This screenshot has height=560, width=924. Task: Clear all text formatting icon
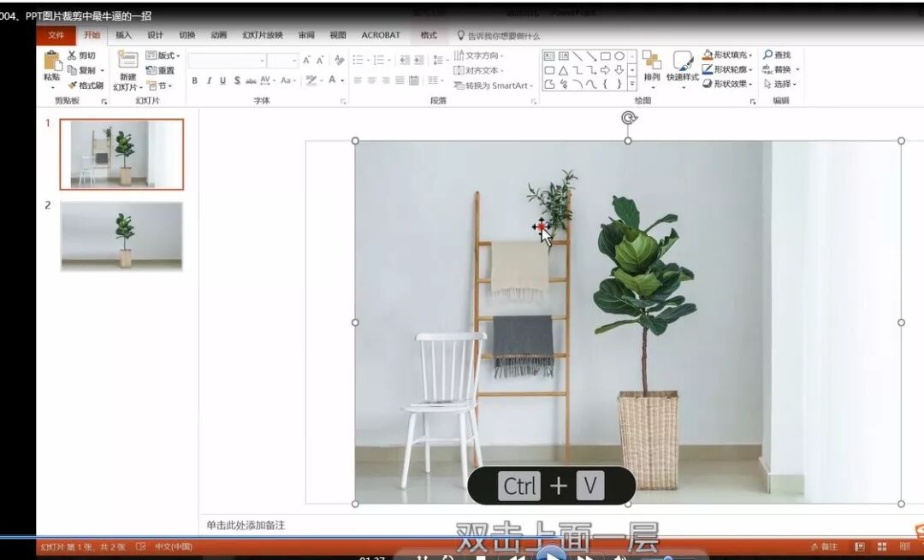(339, 60)
